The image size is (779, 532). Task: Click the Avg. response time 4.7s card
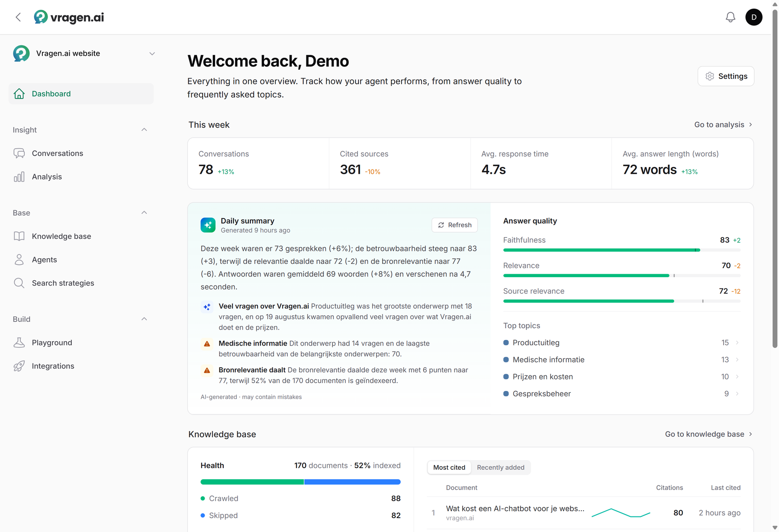click(541, 163)
